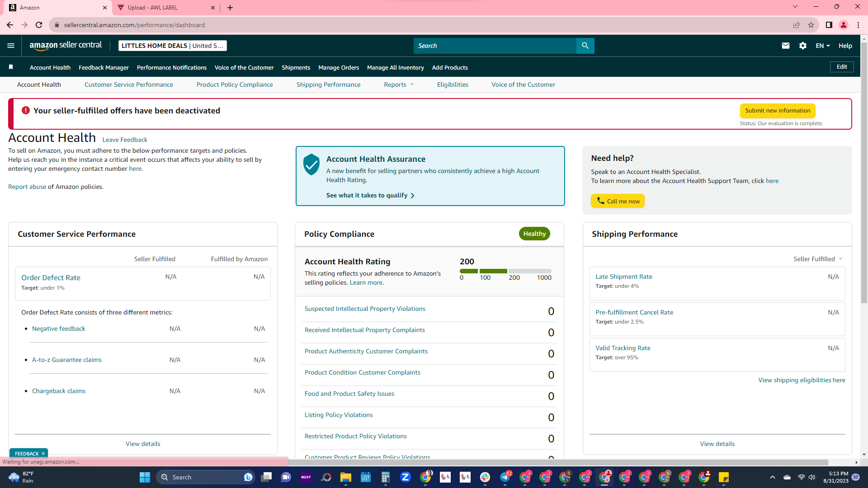Open the messages envelope icon
Image resolution: width=868 pixels, height=488 pixels.
pyautogui.click(x=786, y=46)
